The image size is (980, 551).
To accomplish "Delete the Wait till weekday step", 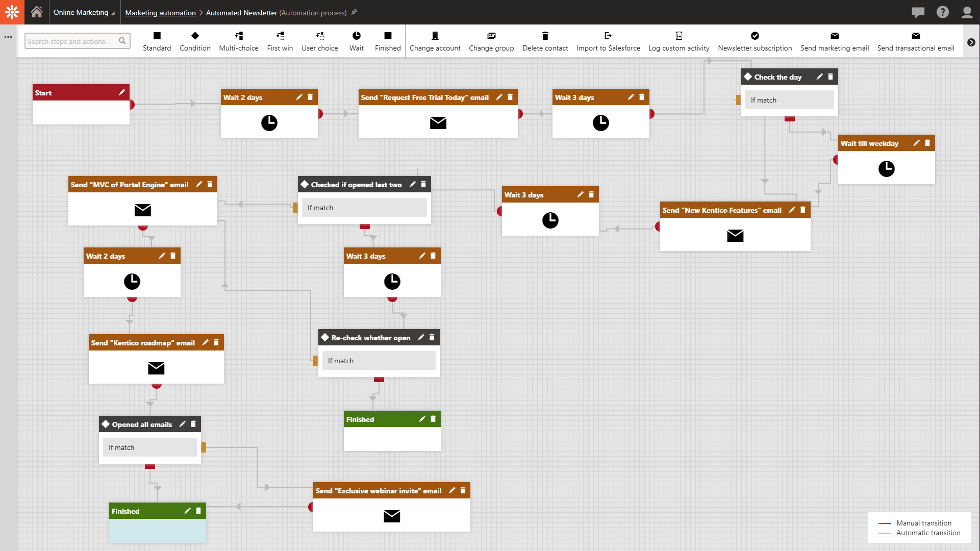I will (x=927, y=143).
